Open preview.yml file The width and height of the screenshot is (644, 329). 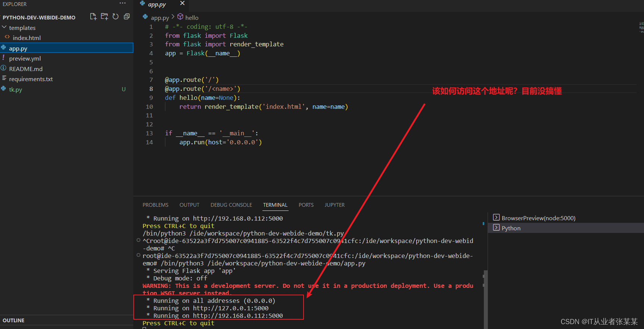point(25,58)
